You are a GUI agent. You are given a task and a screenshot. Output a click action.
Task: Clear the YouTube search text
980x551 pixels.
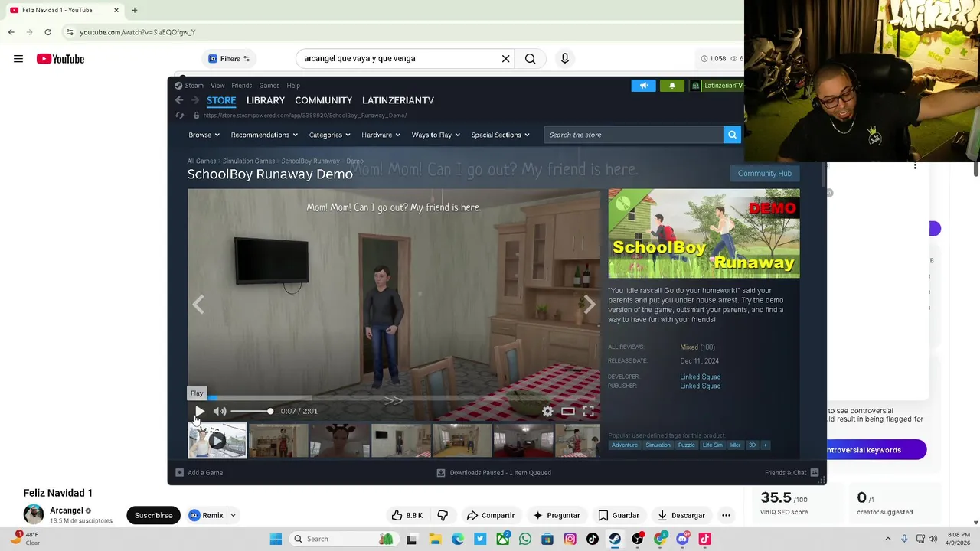tap(505, 59)
